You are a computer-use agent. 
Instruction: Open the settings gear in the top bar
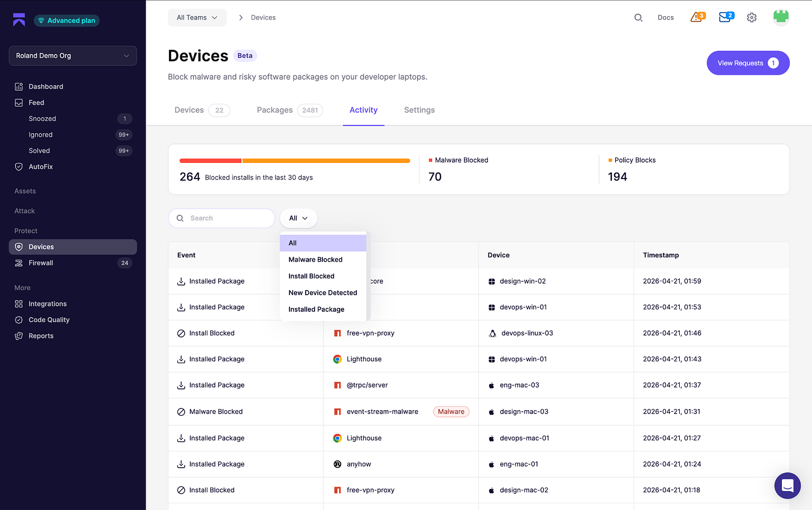point(751,17)
